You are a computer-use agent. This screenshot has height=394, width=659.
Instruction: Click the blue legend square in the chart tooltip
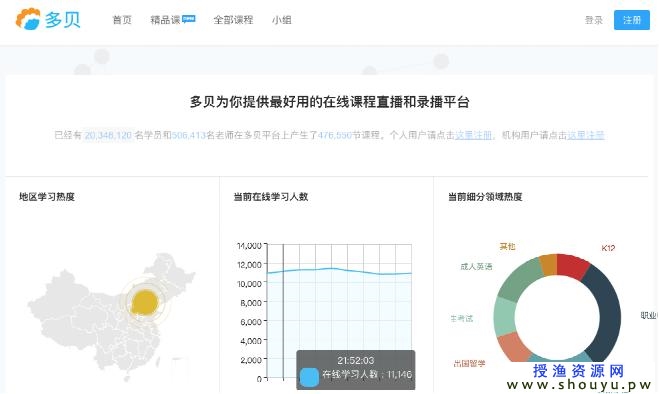pyautogui.click(x=309, y=377)
